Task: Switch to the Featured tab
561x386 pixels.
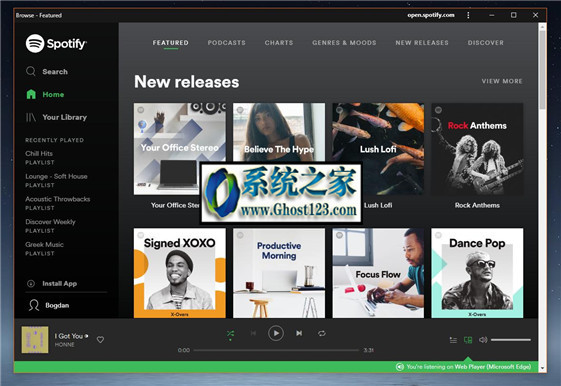Action: (x=170, y=43)
